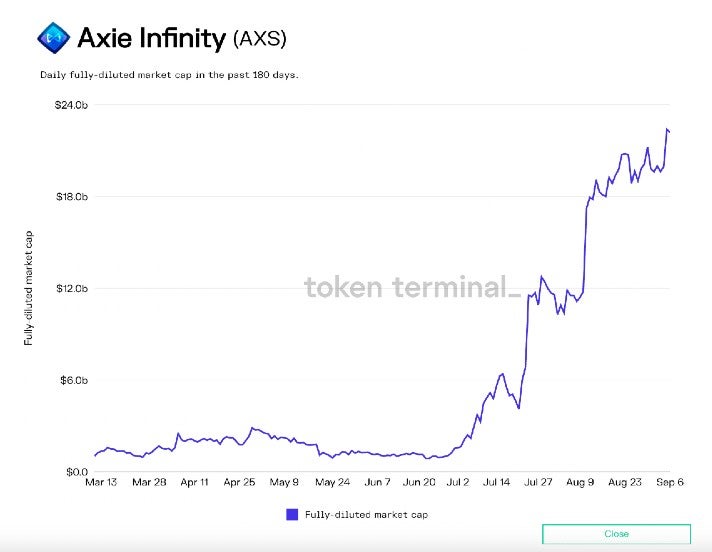Click the $12.0b y-axis label
The height and width of the screenshot is (552, 712).
tap(72, 288)
